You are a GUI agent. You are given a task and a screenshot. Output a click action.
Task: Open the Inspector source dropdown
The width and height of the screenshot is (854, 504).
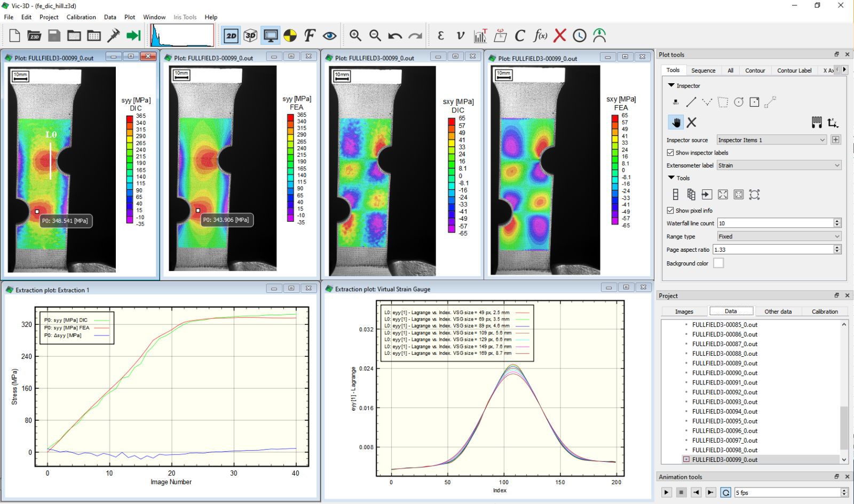772,140
